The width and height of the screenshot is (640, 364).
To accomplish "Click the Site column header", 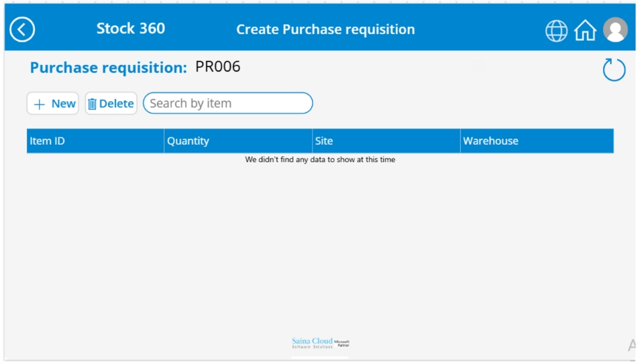I will coord(386,141).
